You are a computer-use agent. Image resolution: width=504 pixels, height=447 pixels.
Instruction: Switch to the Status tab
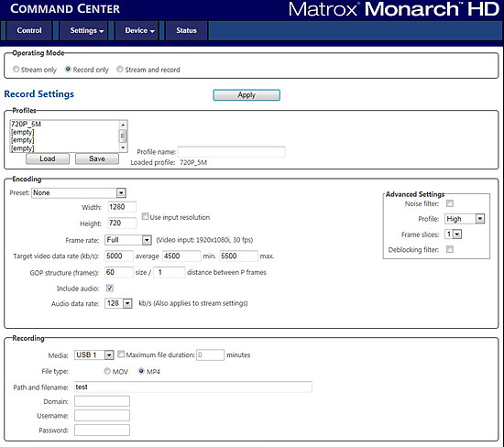pyautogui.click(x=186, y=30)
